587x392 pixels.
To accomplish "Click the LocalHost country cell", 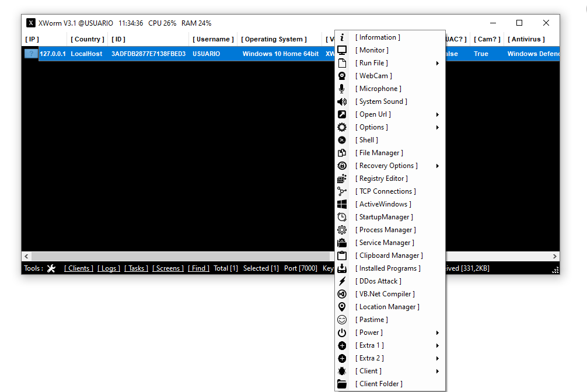I will pyautogui.click(x=86, y=54).
